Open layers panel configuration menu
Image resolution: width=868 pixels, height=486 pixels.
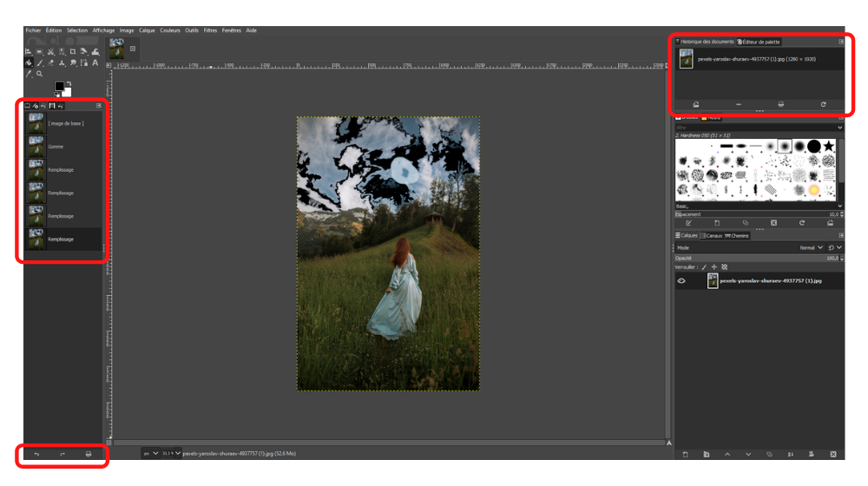click(841, 235)
